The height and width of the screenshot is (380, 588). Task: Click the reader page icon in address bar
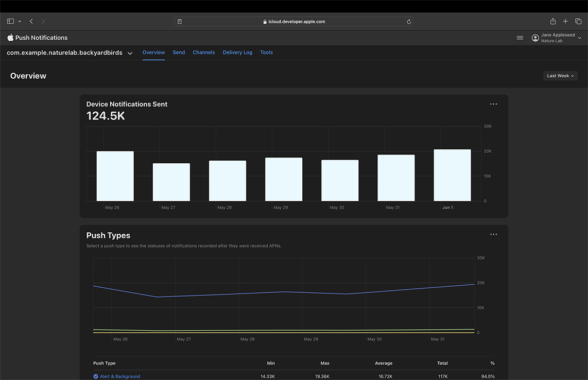[179, 22]
